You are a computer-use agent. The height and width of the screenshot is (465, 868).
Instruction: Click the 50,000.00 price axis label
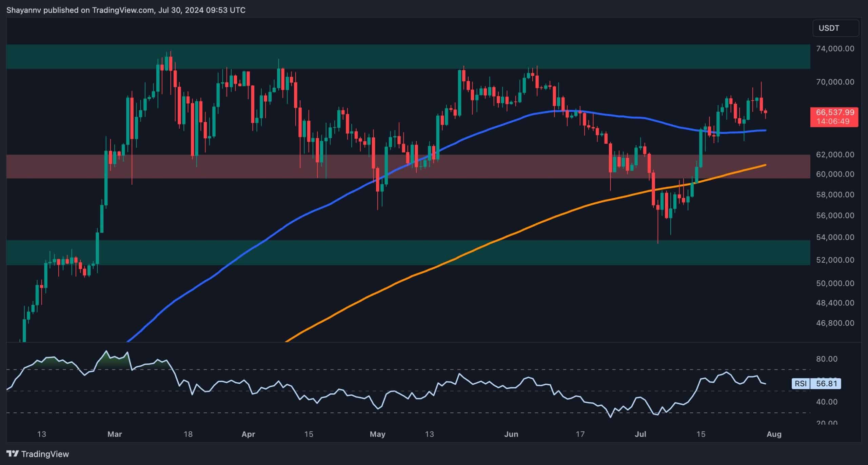(835, 283)
